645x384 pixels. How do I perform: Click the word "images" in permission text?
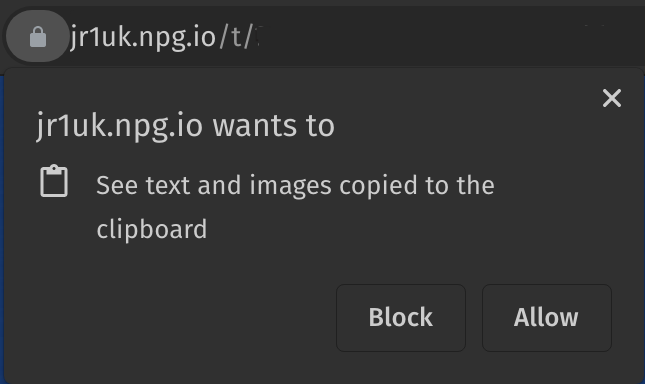(290, 186)
